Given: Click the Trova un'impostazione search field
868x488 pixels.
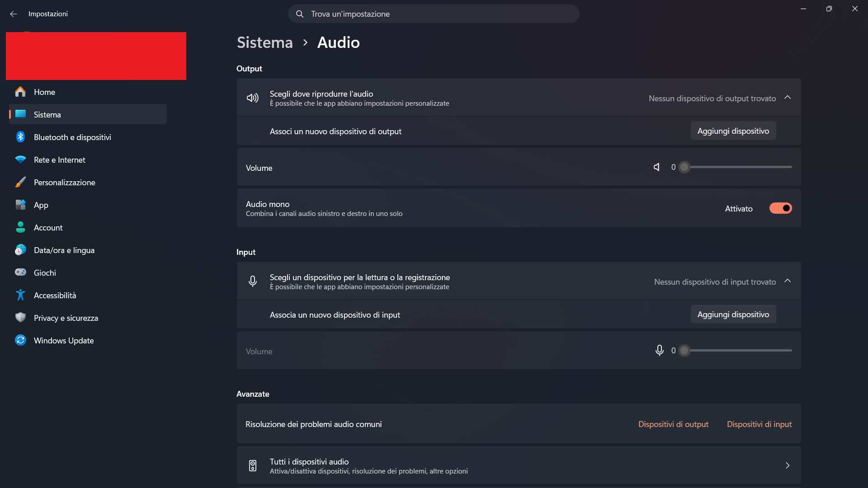Looking at the screenshot, I should (x=434, y=14).
